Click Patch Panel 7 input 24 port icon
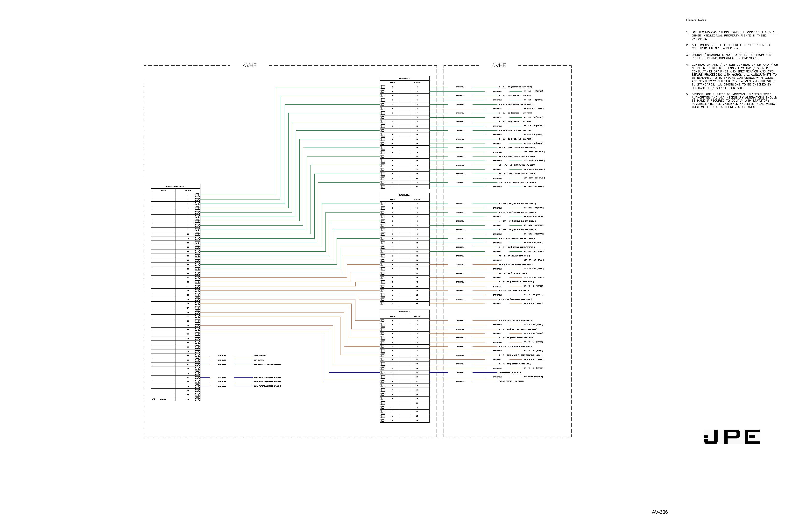799x532 pixels. coord(383,420)
